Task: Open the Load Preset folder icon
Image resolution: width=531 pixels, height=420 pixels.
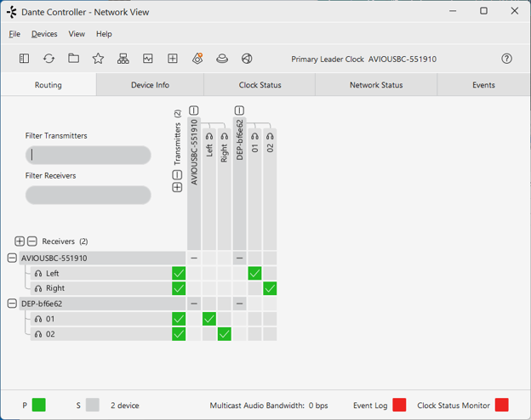Action: pos(73,59)
